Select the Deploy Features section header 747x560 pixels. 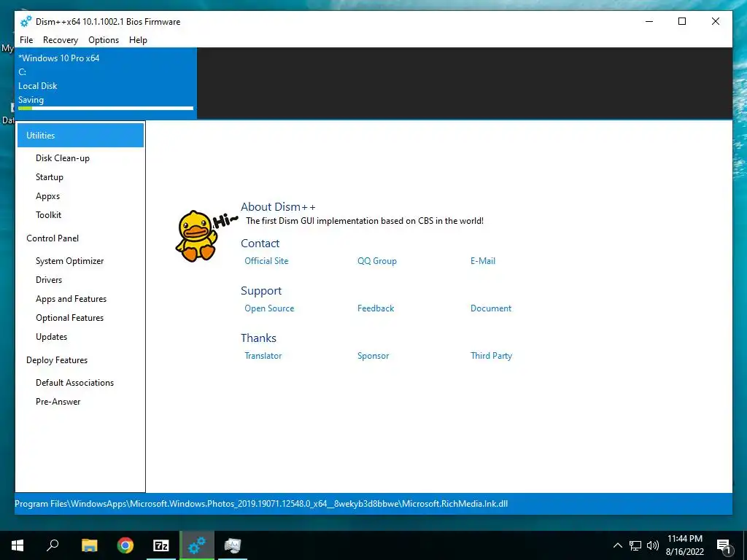tap(57, 360)
